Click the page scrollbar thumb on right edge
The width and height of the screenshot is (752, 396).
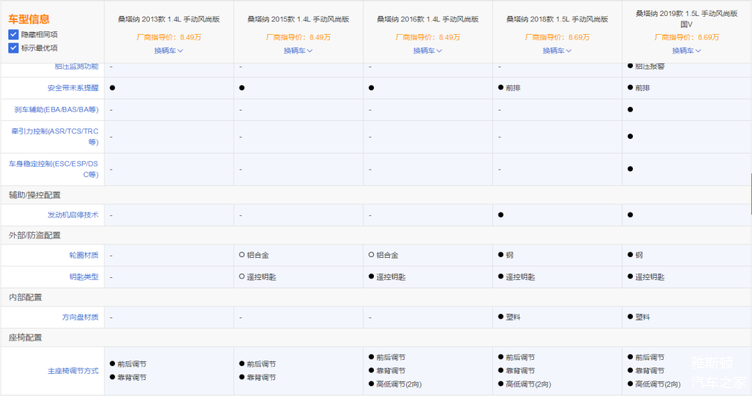tap(751, 194)
